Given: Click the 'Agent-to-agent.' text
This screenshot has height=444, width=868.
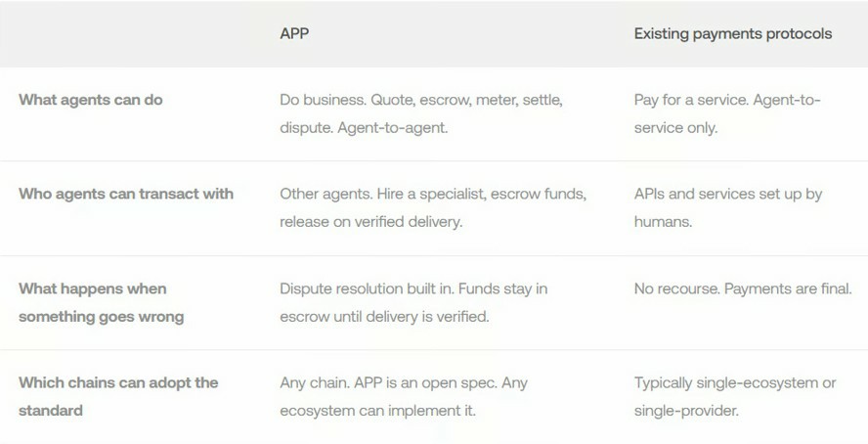Looking at the screenshot, I should (392, 128).
